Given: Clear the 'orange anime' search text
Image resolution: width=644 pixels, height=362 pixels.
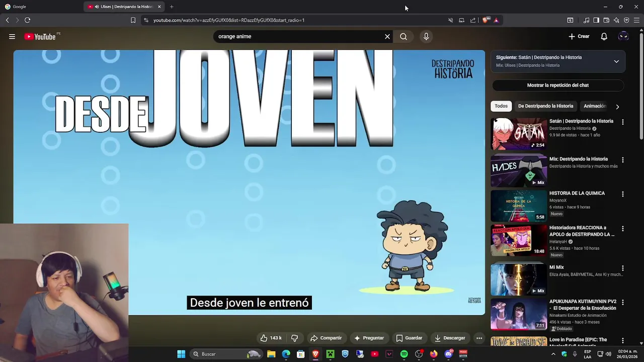Looking at the screenshot, I should [387, 36].
